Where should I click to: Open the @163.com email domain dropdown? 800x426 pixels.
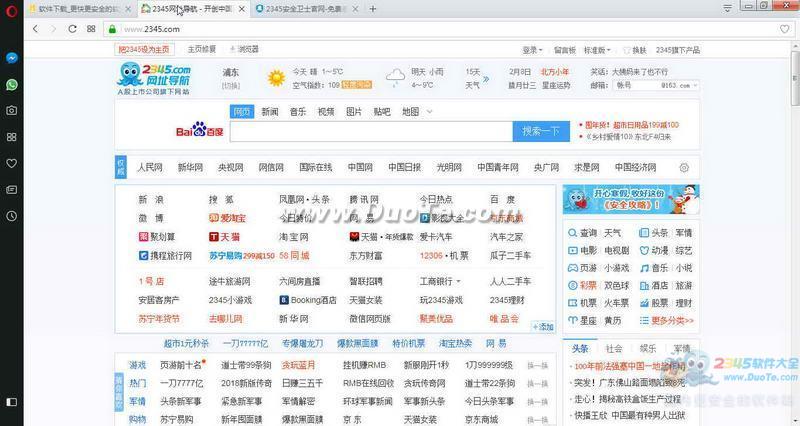[679, 85]
